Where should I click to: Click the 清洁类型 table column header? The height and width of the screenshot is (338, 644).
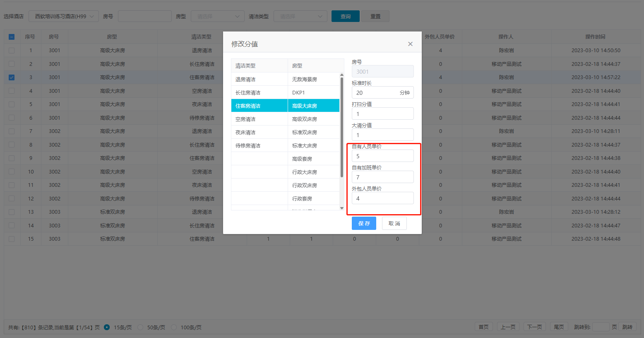coord(201,37)
